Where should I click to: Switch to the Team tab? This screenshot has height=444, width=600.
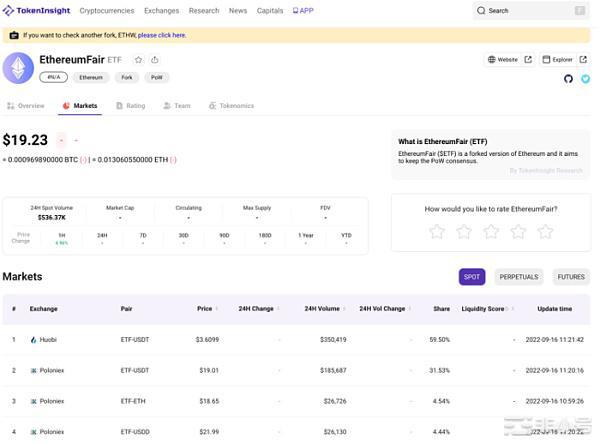point(177,106)
